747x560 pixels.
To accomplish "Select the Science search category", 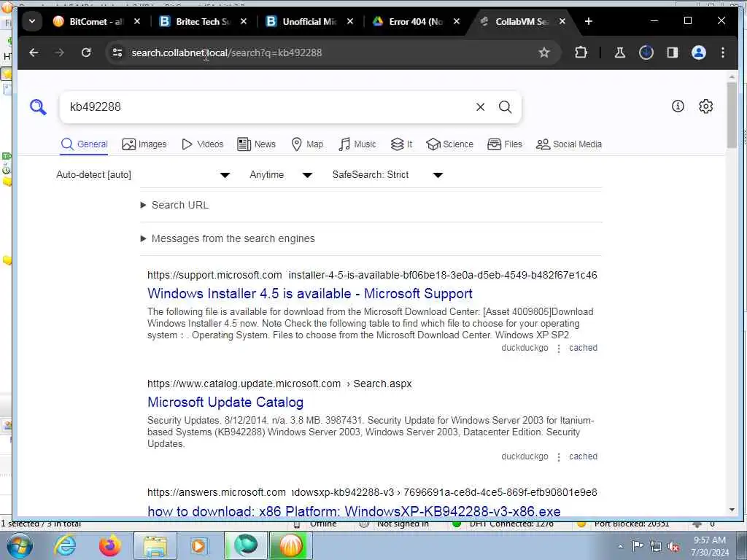I will pos(449,144).
